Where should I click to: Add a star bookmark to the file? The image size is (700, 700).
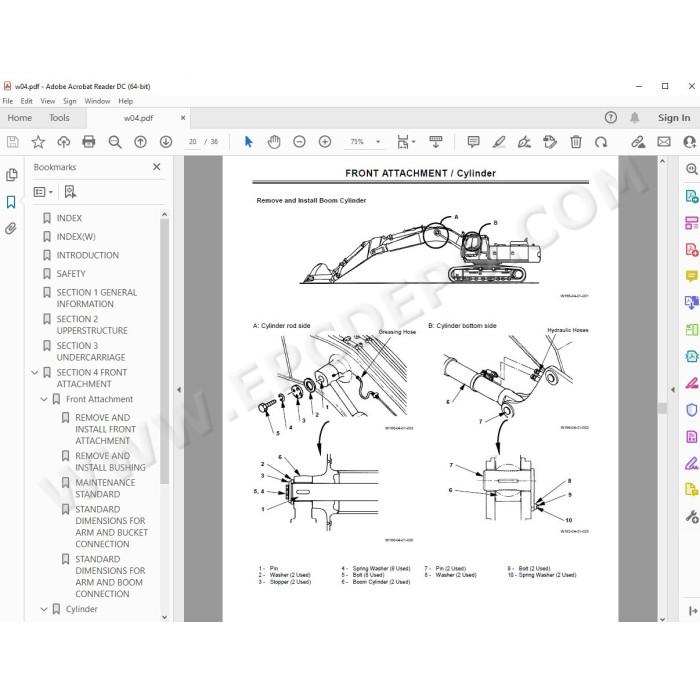point(38,142)
